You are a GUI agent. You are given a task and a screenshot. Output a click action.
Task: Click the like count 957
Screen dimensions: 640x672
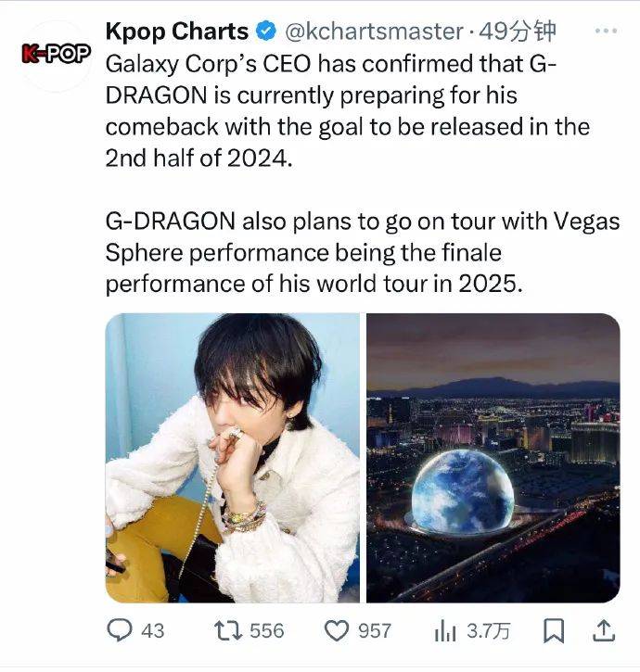click(x=374, y=631)
